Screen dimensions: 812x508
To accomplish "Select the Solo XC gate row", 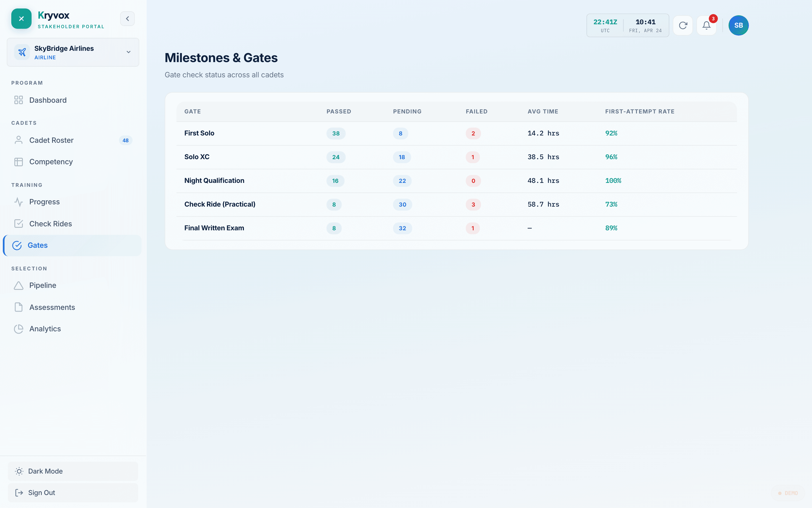I will 456,157.
